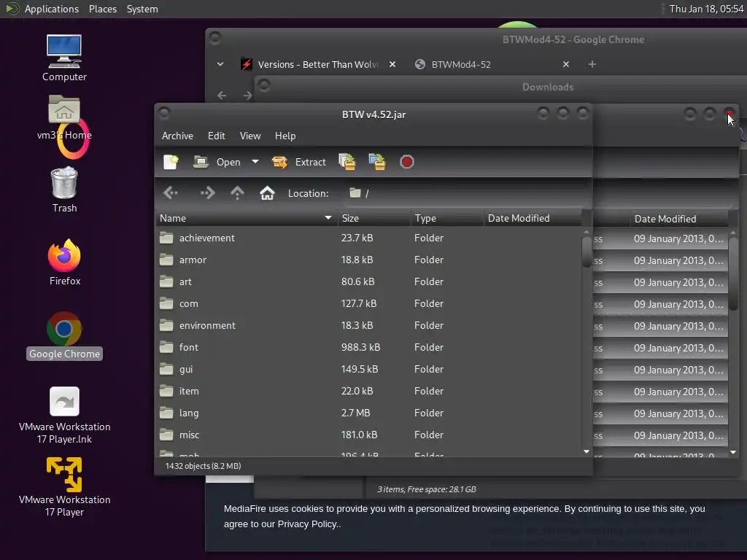747x560 pixels.
Task: Close the BTWMod4-52 tab
Action: coord(566,64)
